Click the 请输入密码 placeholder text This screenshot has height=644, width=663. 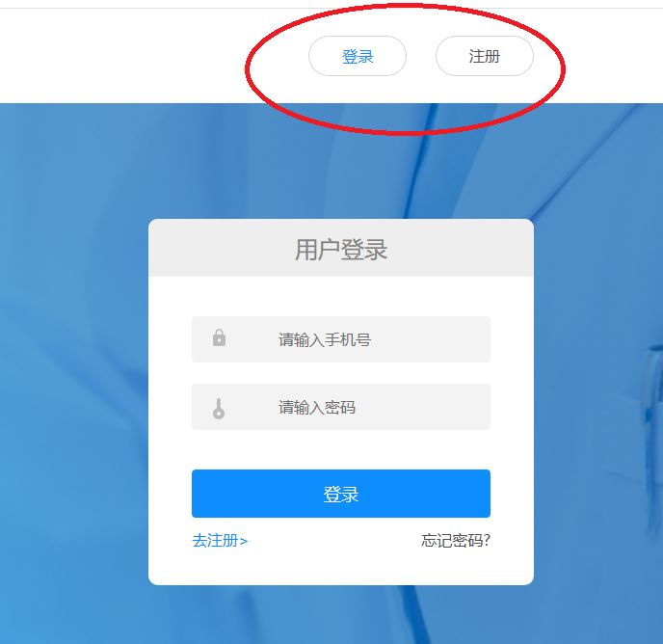pyautogui.click(x=317, y=408)
